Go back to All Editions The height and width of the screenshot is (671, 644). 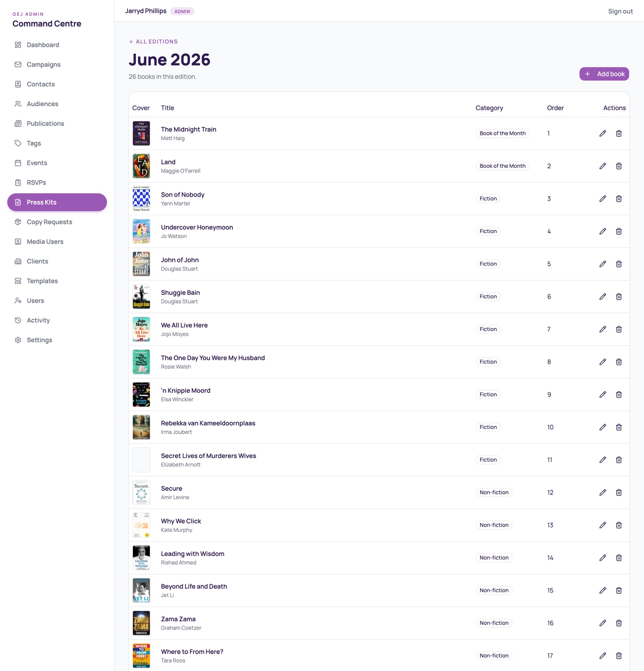153,42
